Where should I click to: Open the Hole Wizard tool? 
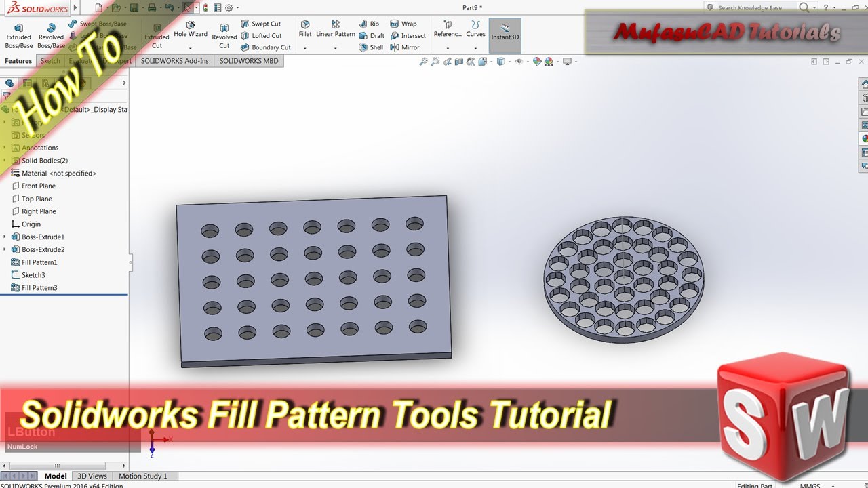pos(191,30)
